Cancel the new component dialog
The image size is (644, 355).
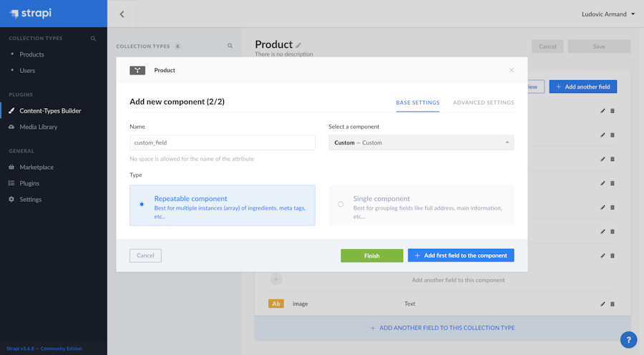point(145,256)
